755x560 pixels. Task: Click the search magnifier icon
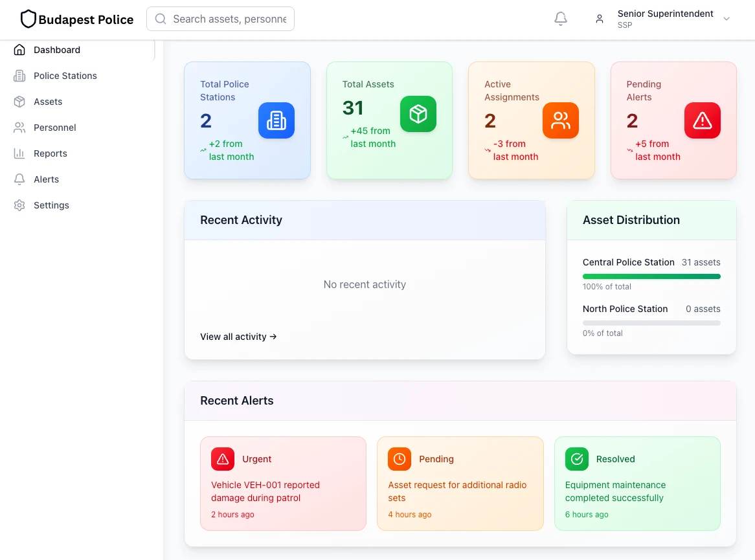[161, 19]
